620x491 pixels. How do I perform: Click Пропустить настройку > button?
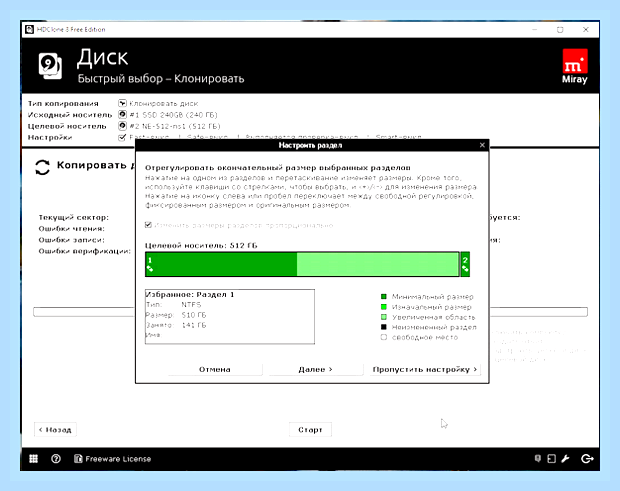[425, 369]
